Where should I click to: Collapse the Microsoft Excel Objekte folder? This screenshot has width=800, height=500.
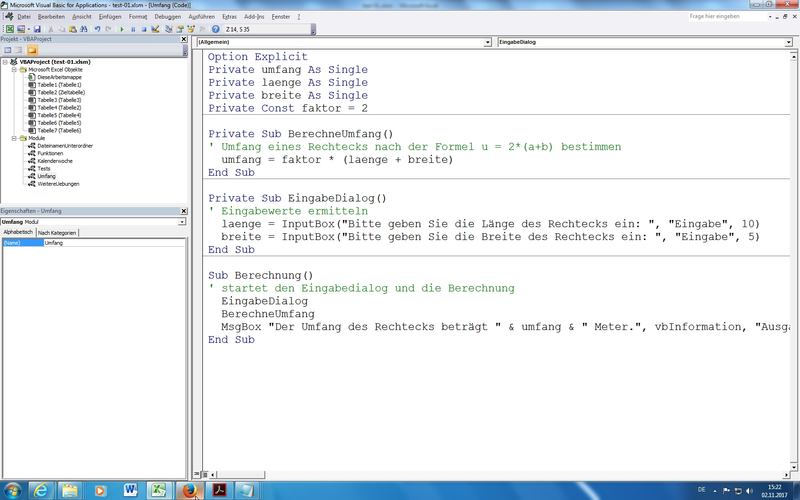[16, 69]
